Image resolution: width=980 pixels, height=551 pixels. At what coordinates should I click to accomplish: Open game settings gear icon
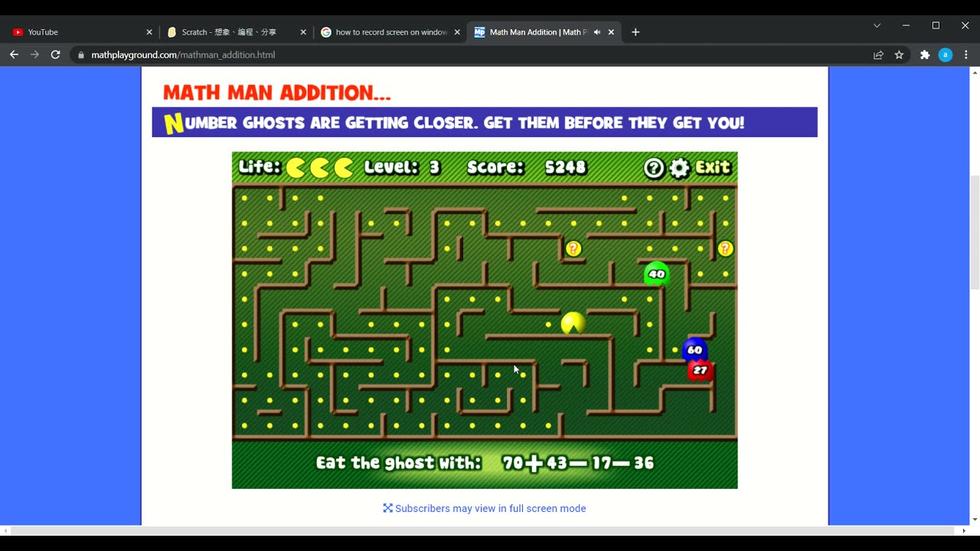[x=680, y=168]
